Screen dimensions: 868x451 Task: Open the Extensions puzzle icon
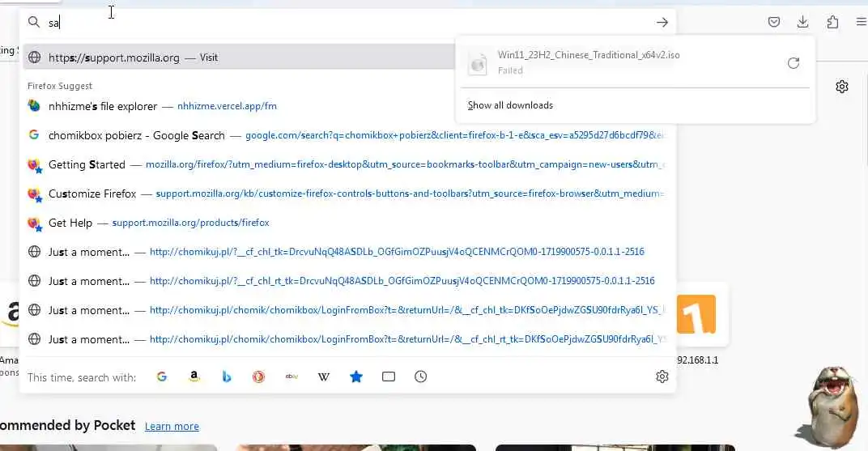[832, 22]
